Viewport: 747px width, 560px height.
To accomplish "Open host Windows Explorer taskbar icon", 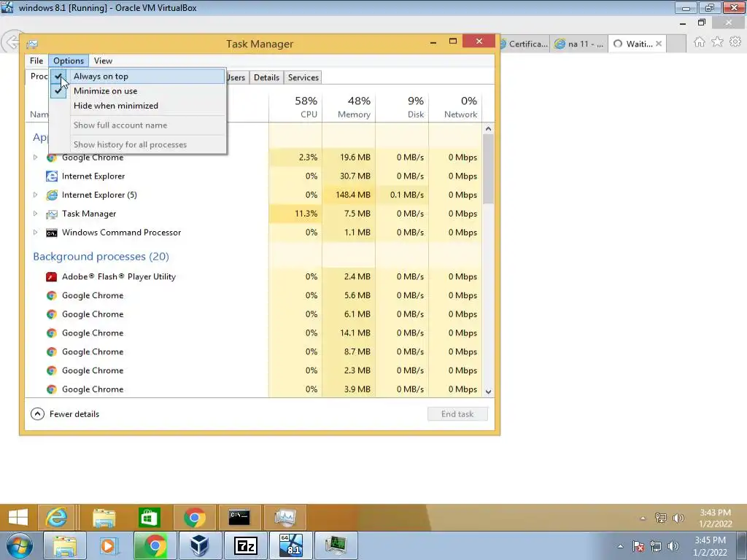I will [x=65, y=545].
